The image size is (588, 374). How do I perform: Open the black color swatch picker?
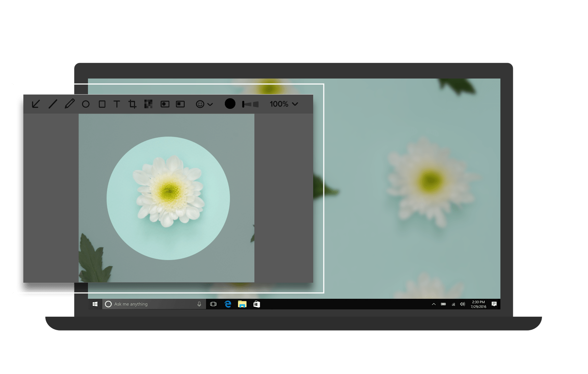pyautogui.click(x=230, y=104)
